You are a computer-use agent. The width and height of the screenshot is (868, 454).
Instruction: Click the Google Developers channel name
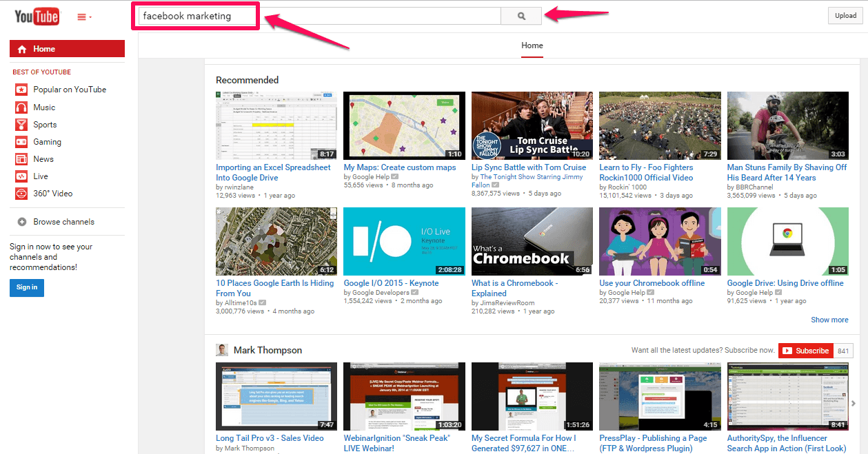coord(381,293)
